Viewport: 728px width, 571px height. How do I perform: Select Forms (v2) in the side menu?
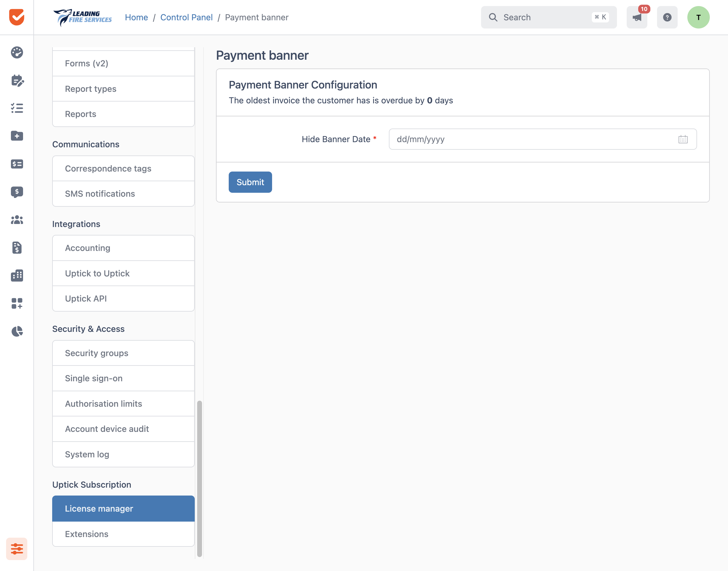point(123,63)
